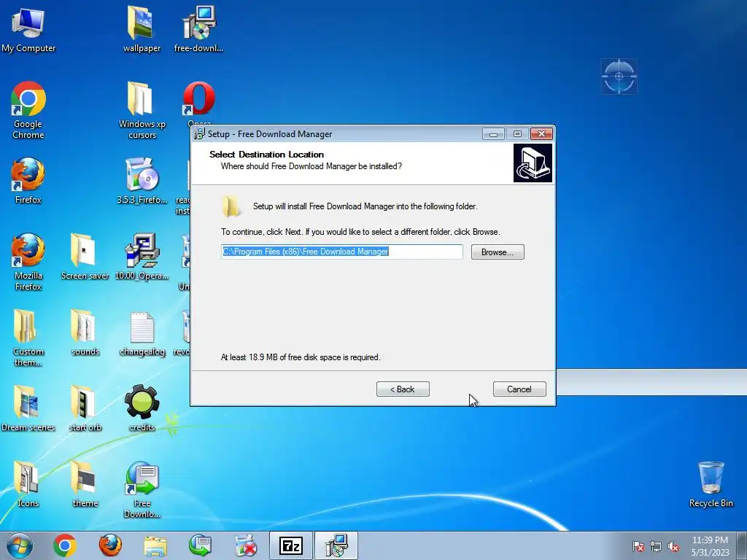747x560 pixels.
Task: Click the Action Center flag tray icon
Action: tap(638, 546)
